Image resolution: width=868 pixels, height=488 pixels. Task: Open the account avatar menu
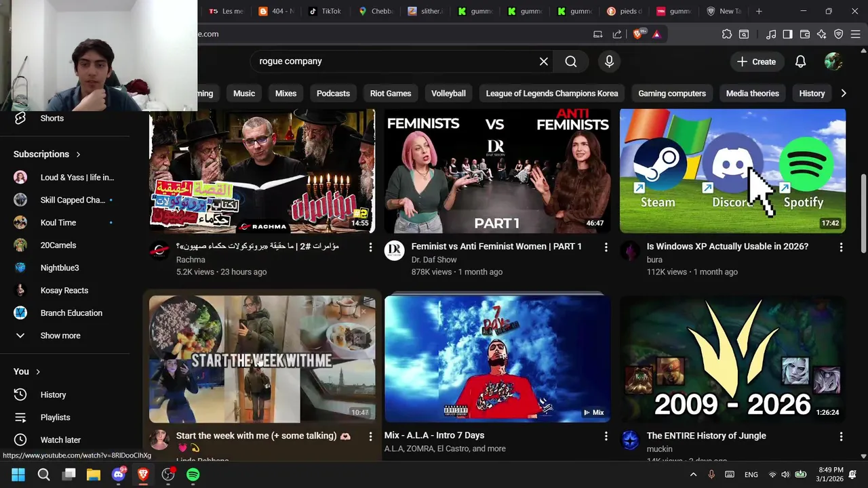click(x=833, y=62)
